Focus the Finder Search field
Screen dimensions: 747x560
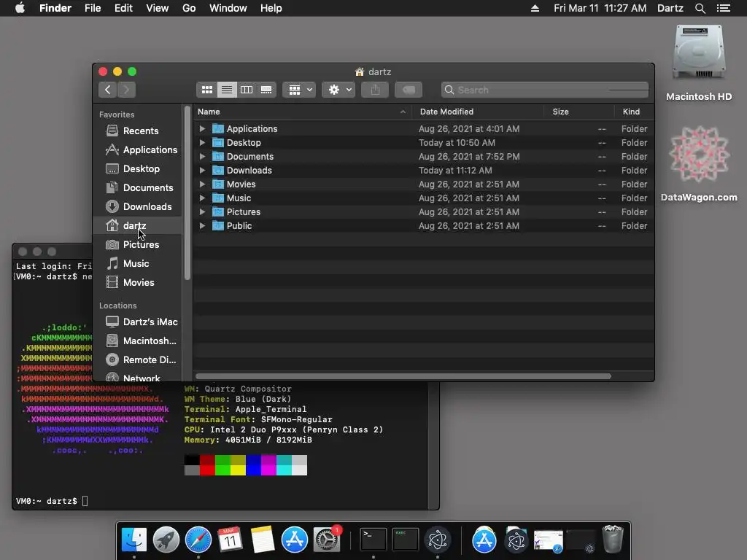[545, 90]
